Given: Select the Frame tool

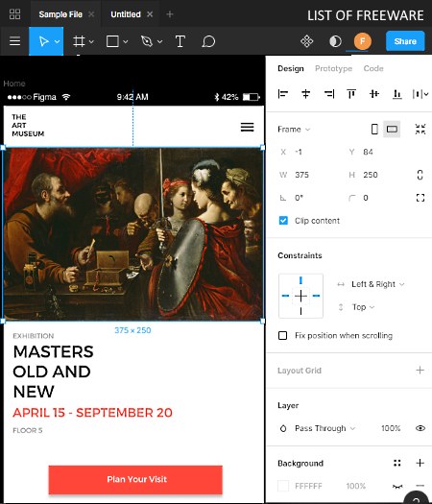Looking at the screenshot, I should pyautogui.click(x=79, y=41).
